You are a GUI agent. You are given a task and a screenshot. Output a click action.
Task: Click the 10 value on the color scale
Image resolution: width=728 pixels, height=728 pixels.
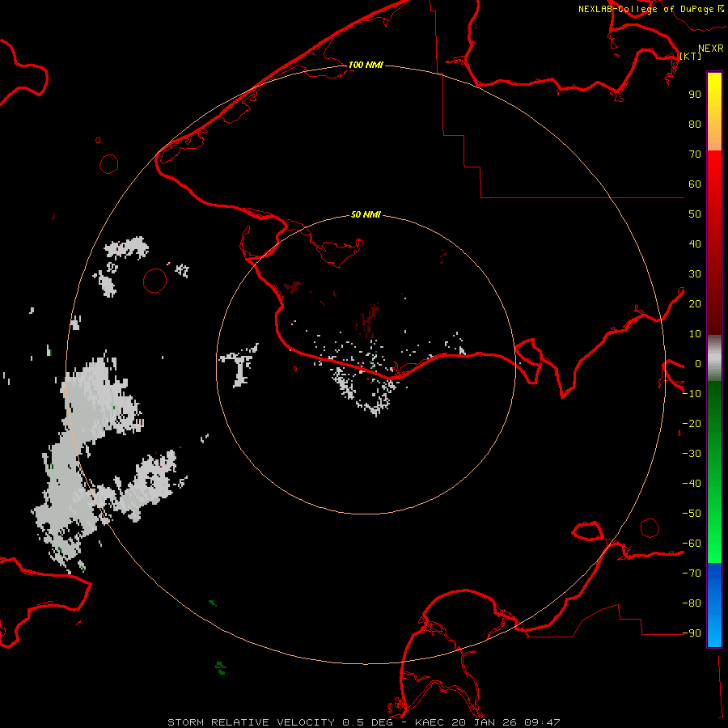point(695,334)
